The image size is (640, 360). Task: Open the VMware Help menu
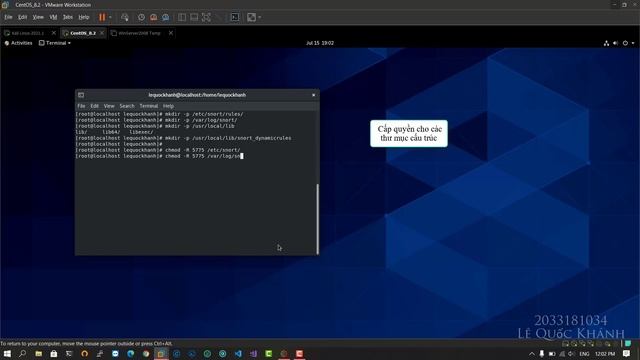[x=84, y=17]
